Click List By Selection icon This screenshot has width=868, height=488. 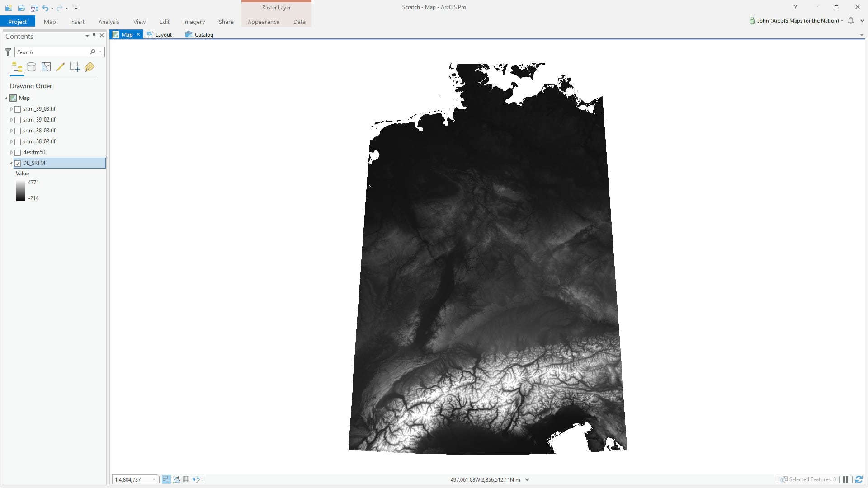[46, 67]
